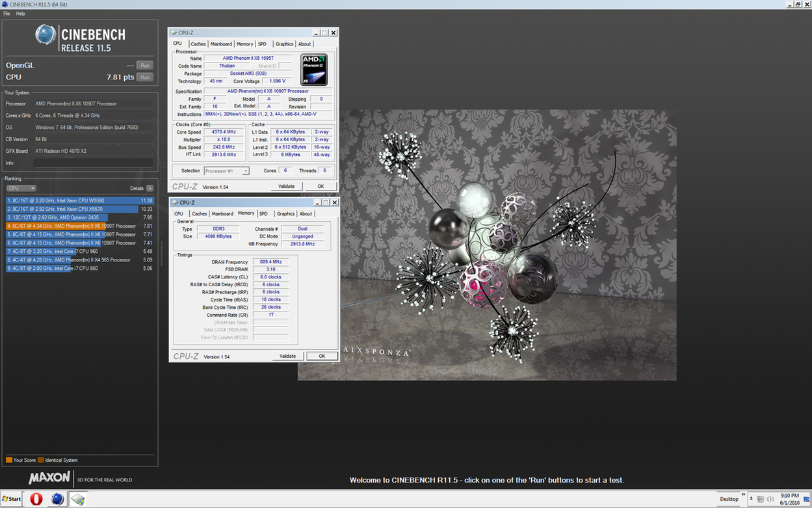Open SPD tab in upper CPU-Z window
The image size is (812, 508).
point(262,44)
